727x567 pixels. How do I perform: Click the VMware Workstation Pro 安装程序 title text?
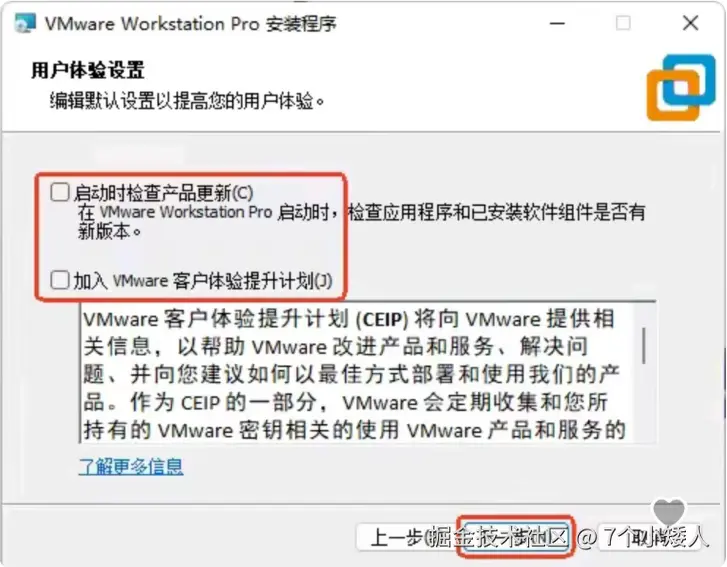[191, 23]
